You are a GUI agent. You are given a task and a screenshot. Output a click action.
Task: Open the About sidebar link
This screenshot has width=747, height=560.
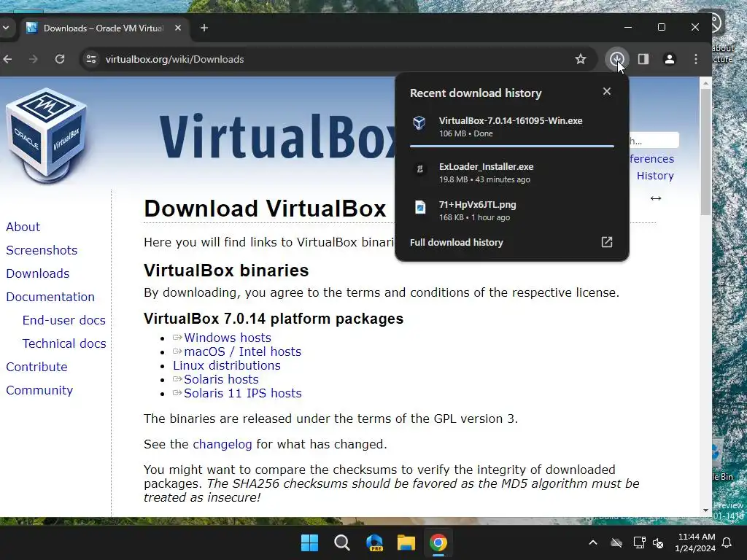tap(23, 227)
